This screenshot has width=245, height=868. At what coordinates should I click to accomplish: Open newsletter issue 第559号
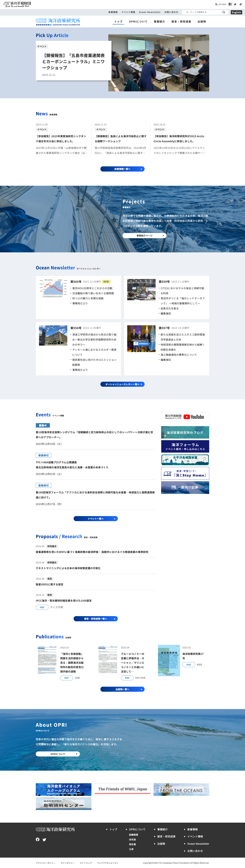coord(164,282)
